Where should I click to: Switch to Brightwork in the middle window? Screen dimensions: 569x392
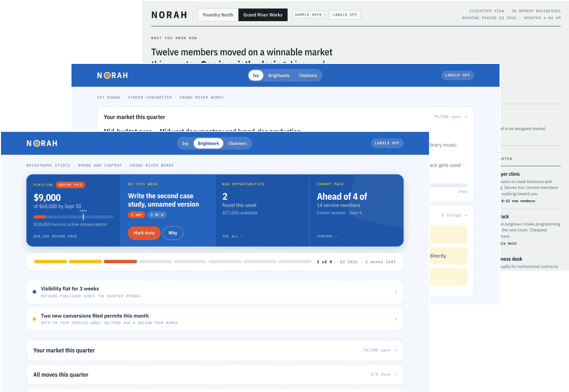point(278,75)
